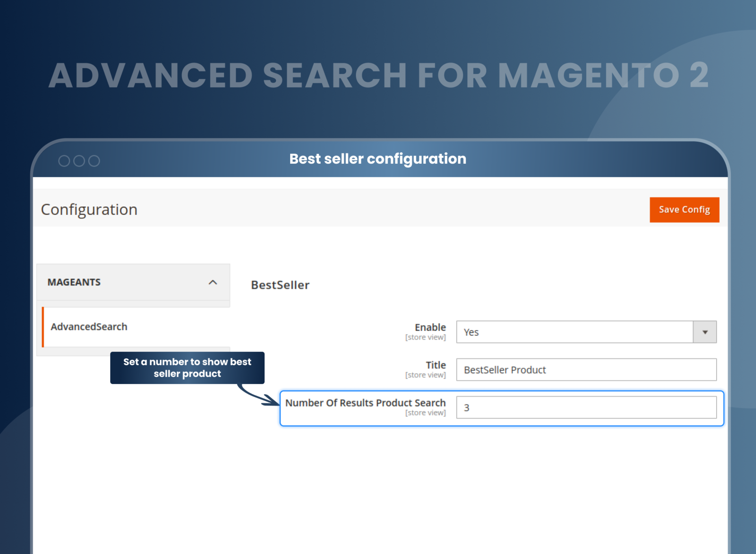Click the BestSeller section heading

point(281,285)
